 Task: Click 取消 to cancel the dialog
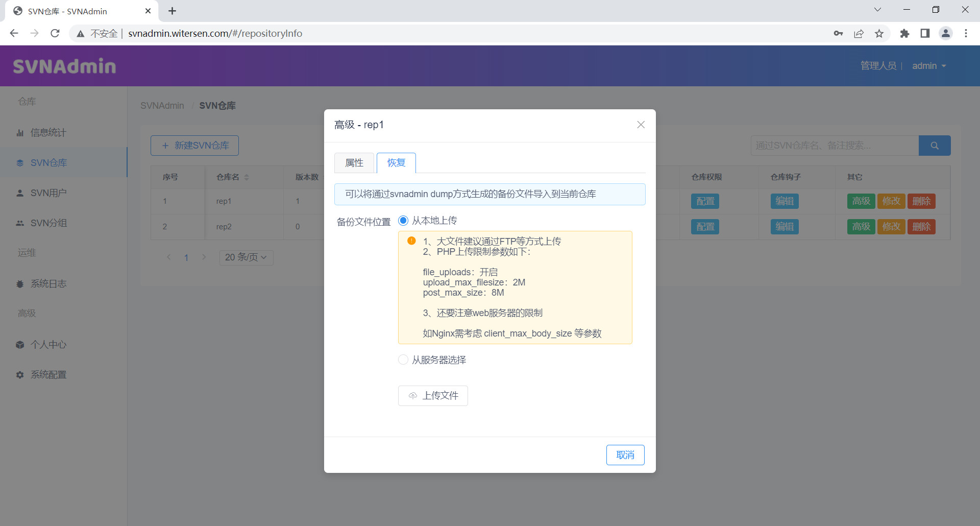625,455
